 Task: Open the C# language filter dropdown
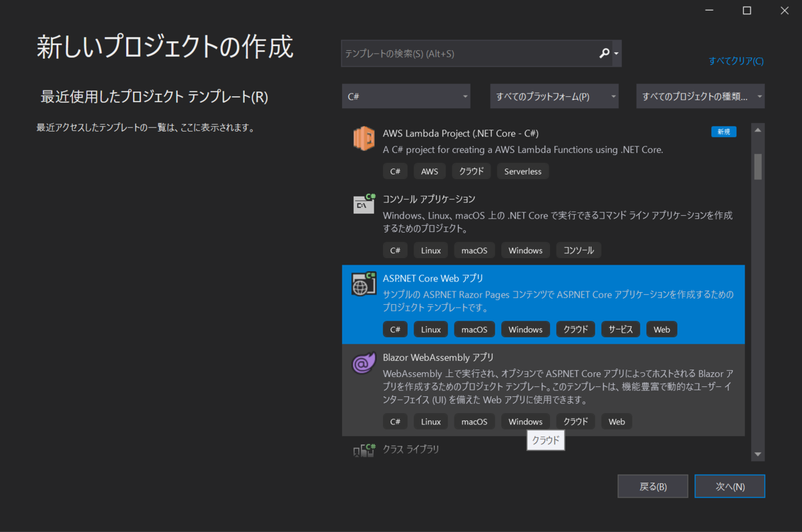point(406,96)
